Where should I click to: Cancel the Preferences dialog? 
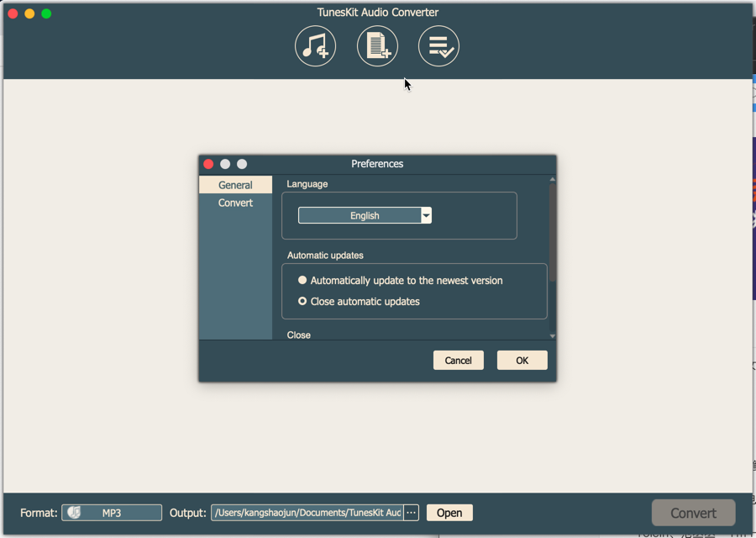(458, 360)
